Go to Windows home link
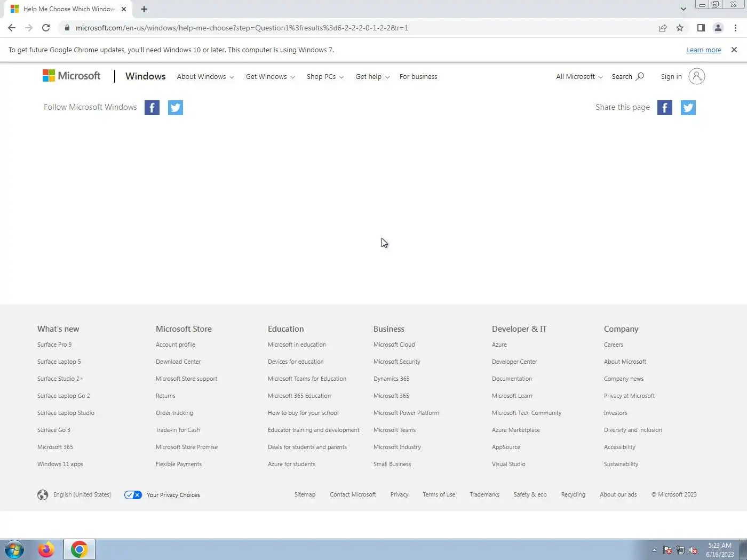The width and height of the screenshot is (747, 560). click(x=146, y=76)
